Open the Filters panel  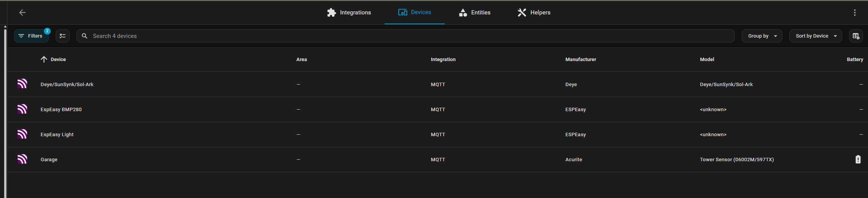tap(31, 36)
